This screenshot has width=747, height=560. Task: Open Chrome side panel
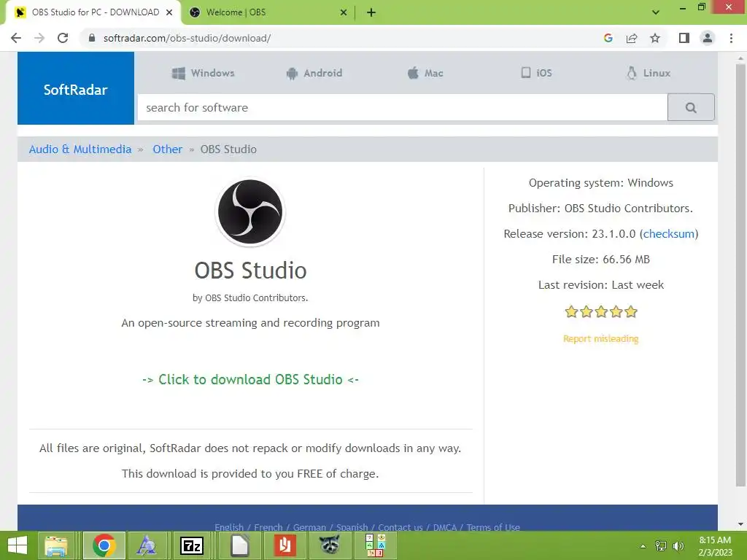(x=684, y=38)
